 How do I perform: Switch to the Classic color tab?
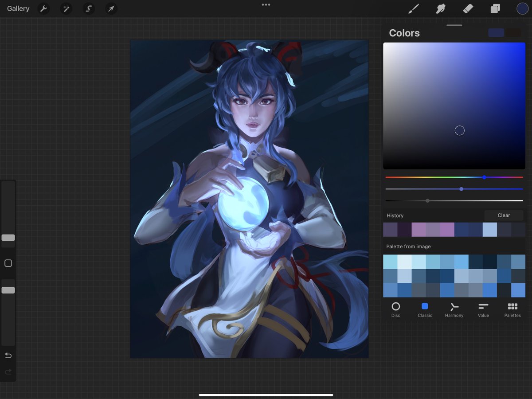[x=425, y=309]
